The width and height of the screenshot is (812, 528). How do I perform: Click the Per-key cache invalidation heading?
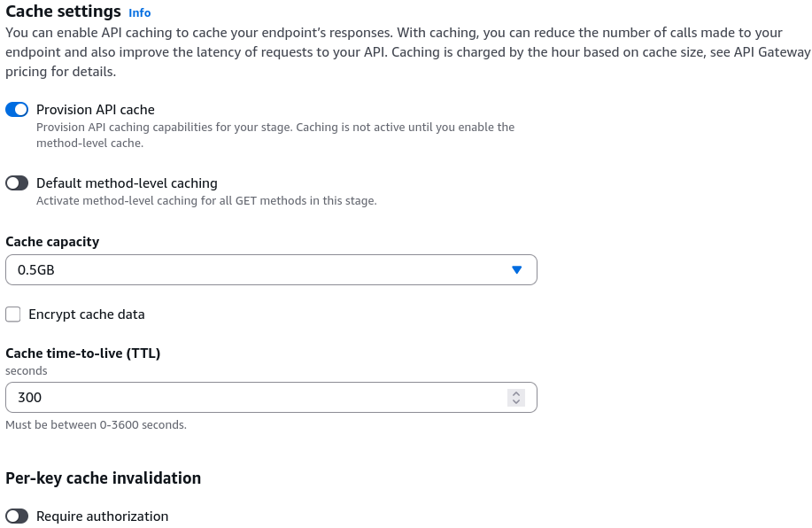103,478
